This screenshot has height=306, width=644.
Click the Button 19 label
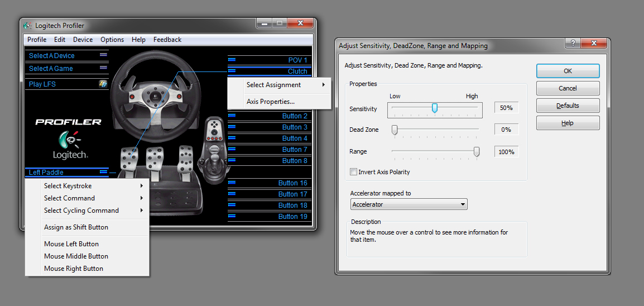pyautogui.click(x=293, y=217)
